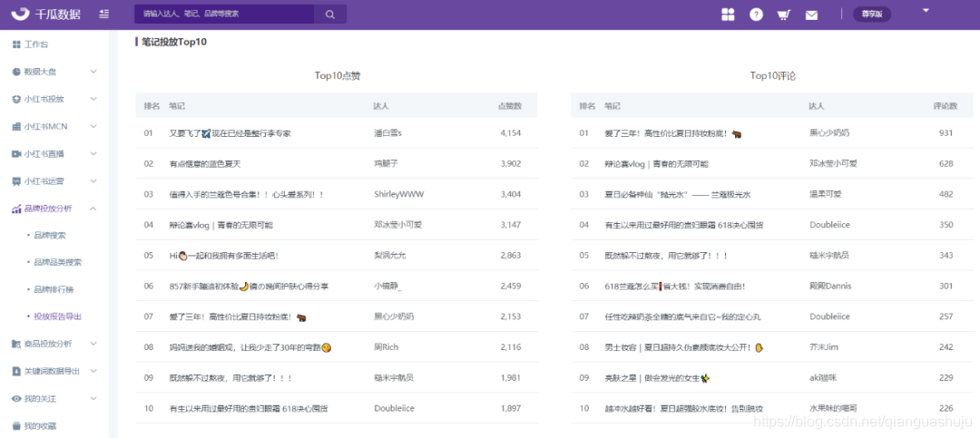Open the shopping cart icon
The width and height of the screenshot is (980, 438).
click(784, 15)
